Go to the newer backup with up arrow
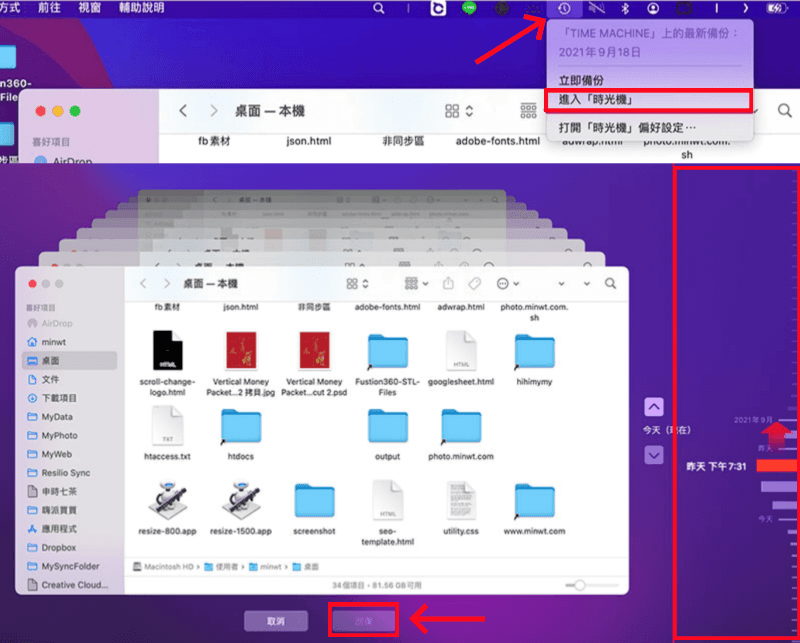This screenshot has height=643, width=800. (654, 407)
